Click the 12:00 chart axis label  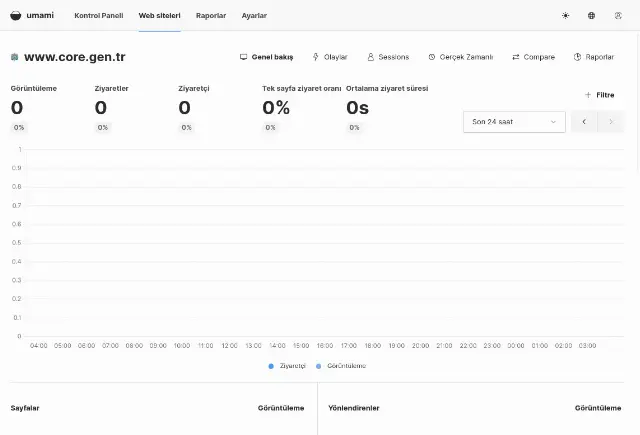click(229, 346)
